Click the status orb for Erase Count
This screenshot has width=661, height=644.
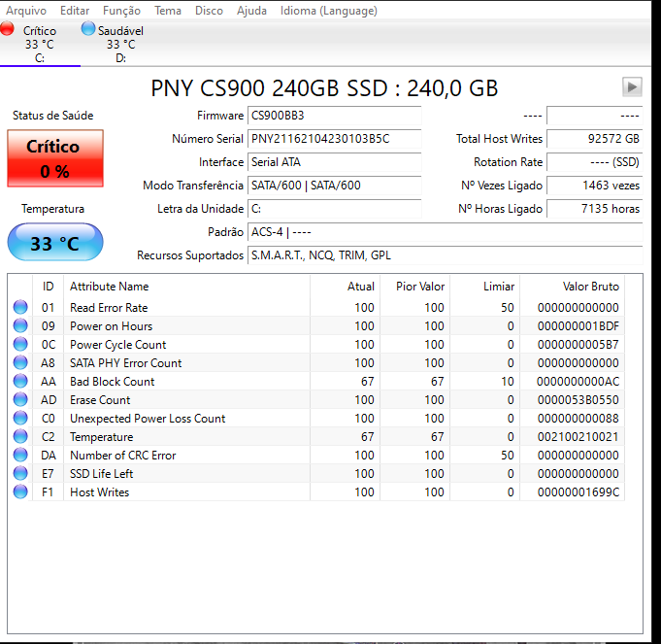tap(20, 399)
